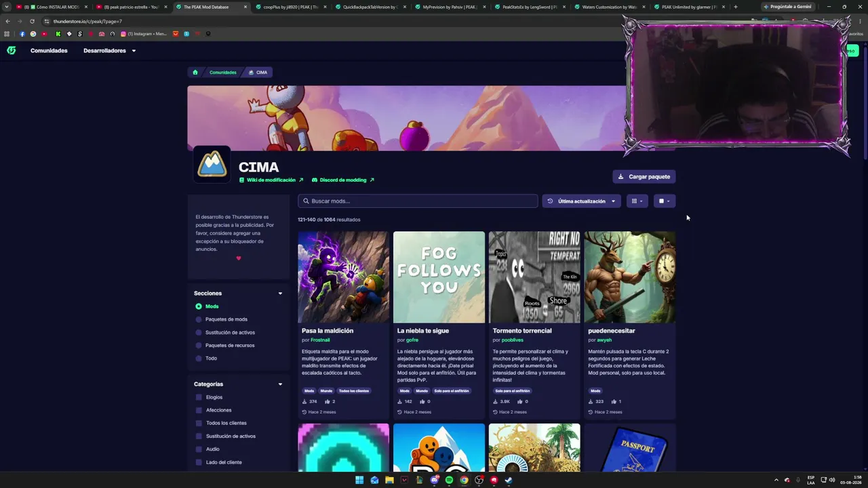This screenshot has width=868, height=488.
Task: Open site information icon in address bar
Action: (x=46, y=21)
